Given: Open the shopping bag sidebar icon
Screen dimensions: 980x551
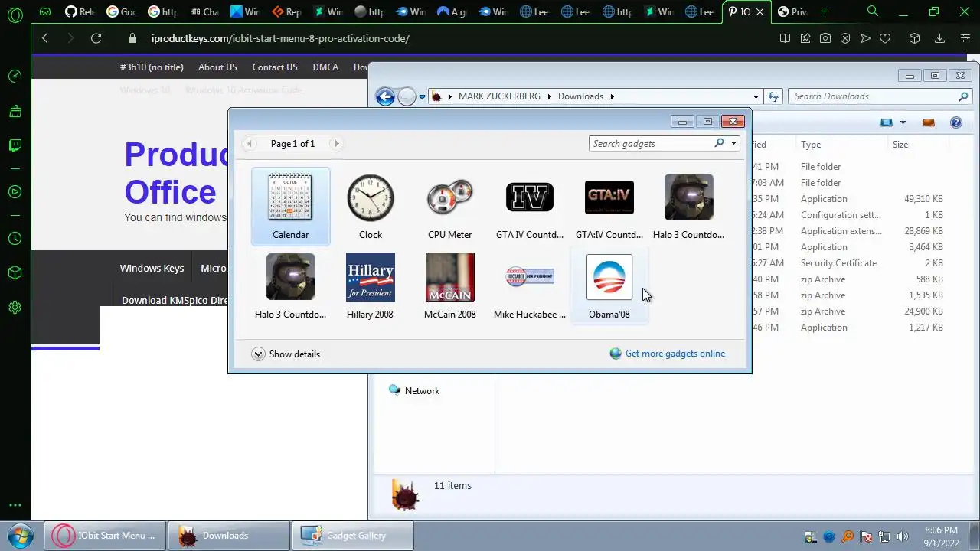Looking at the screenshot, I should 15,111.
